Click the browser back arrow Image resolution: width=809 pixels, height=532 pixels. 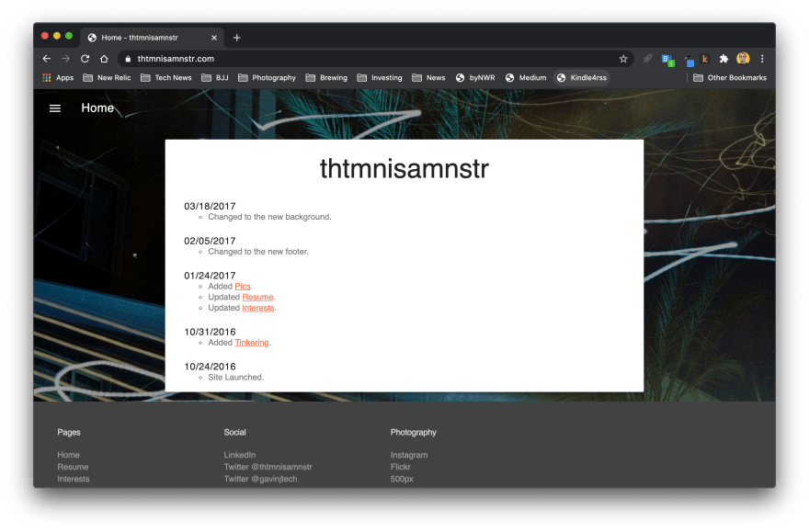(47, 59)
